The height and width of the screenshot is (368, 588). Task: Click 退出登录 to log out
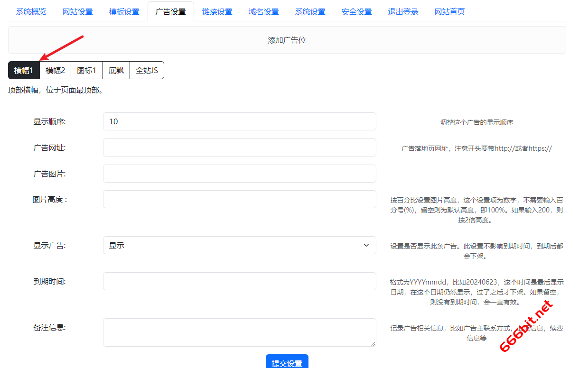tap(403, 11)
